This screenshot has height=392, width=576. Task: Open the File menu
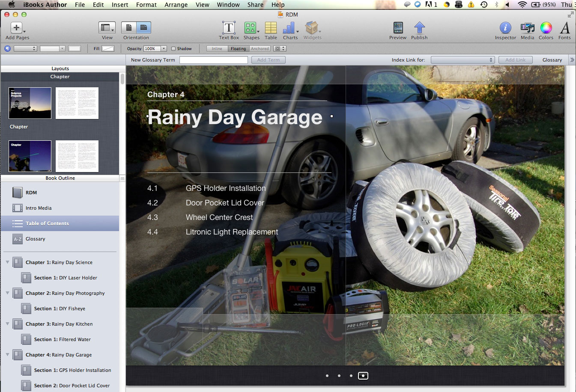(80, 5)
